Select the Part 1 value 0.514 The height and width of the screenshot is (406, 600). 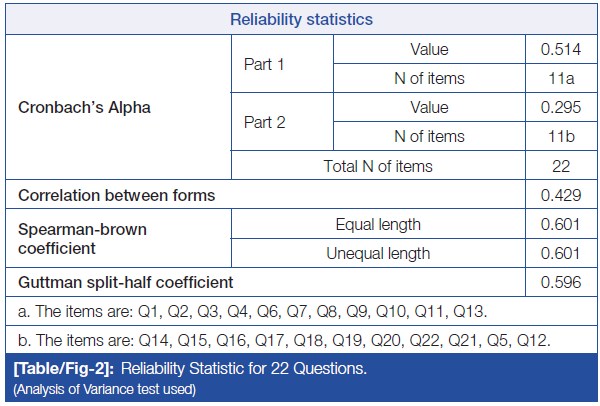click(x=561, y=49)
